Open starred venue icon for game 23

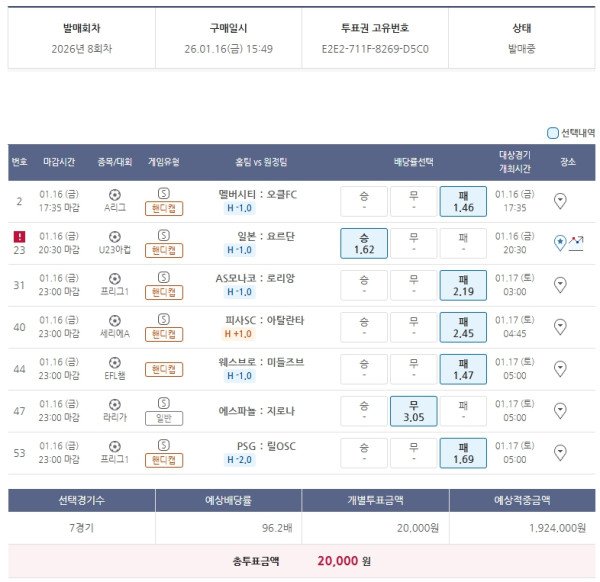[x=560, y=243]
